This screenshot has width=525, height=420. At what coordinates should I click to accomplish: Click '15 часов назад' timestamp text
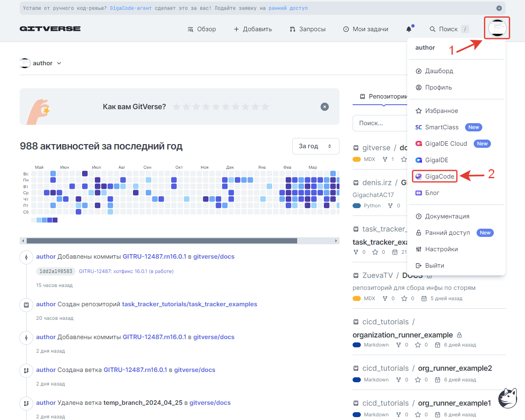click(x=54, y=285)
